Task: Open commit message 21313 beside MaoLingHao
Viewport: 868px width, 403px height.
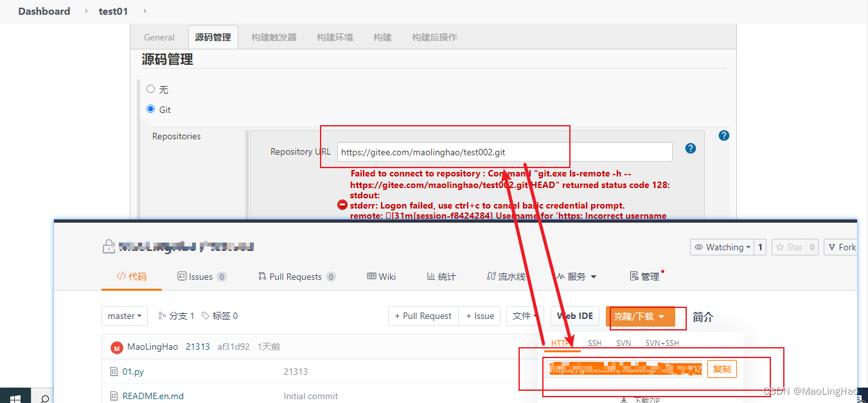Action: click(x=198, y=347)
